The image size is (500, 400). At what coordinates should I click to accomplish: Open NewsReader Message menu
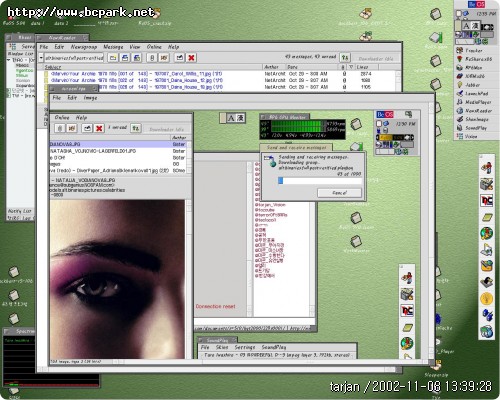(x=113, y=47)
